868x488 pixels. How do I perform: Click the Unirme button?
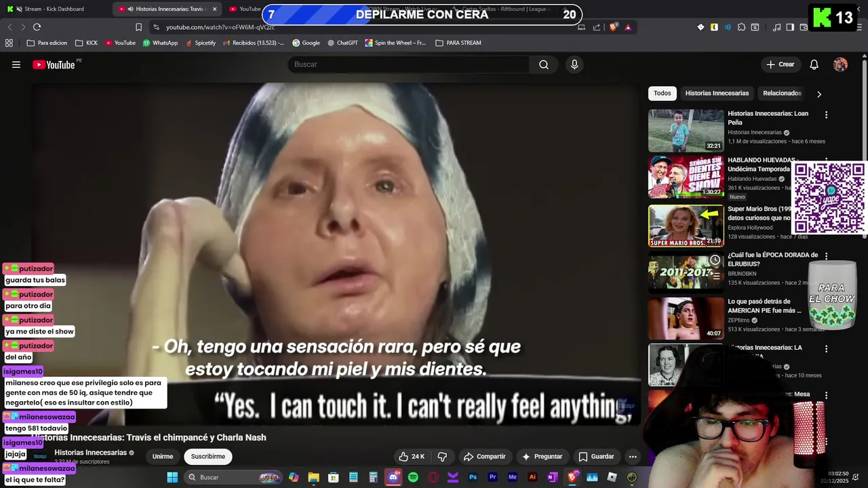pos(162,457)
